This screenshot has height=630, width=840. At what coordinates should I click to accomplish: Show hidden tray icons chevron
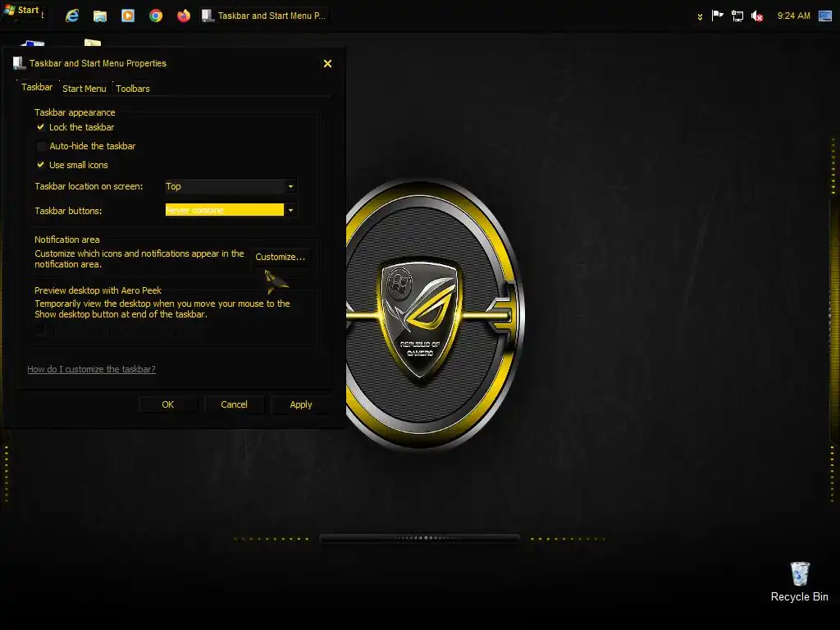tap(700, 16)
